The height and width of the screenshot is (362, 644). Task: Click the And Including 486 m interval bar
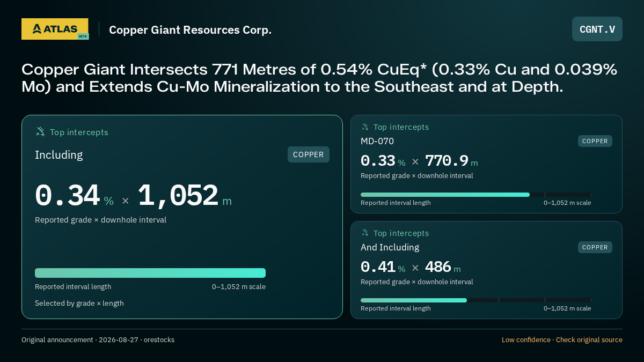[476, 300]
